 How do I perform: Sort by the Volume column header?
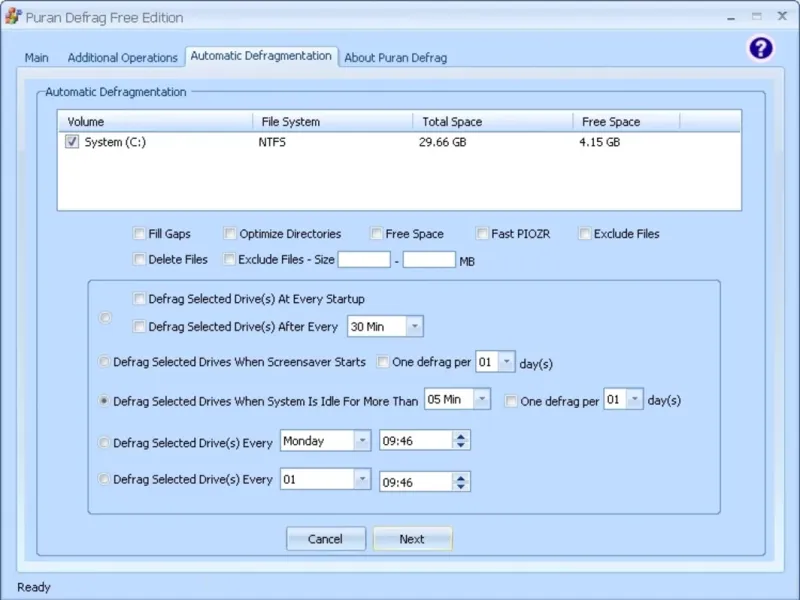point(155,121)
